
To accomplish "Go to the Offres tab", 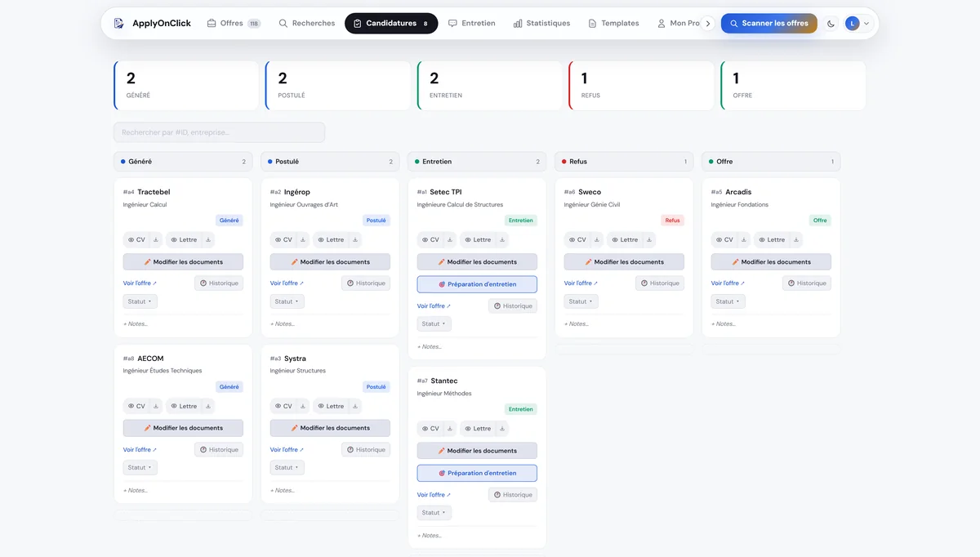I will click(x=234, y=24).
